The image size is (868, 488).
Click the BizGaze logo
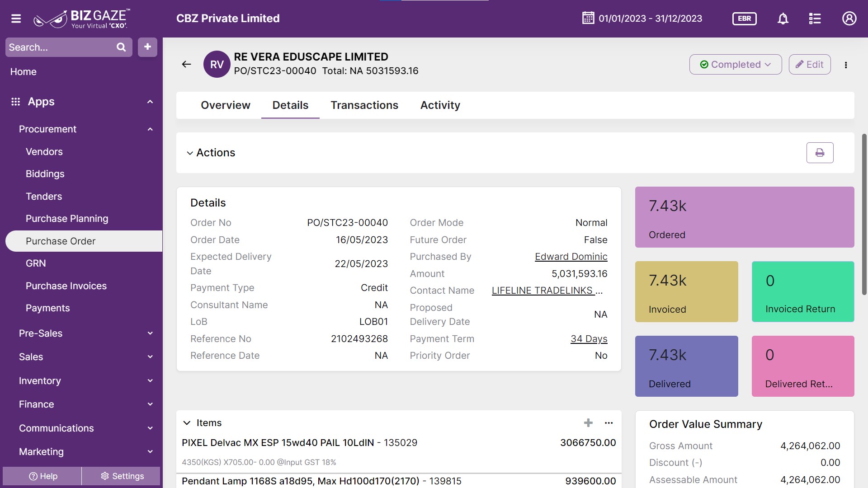pyautogui.click(x=82, y=19)
